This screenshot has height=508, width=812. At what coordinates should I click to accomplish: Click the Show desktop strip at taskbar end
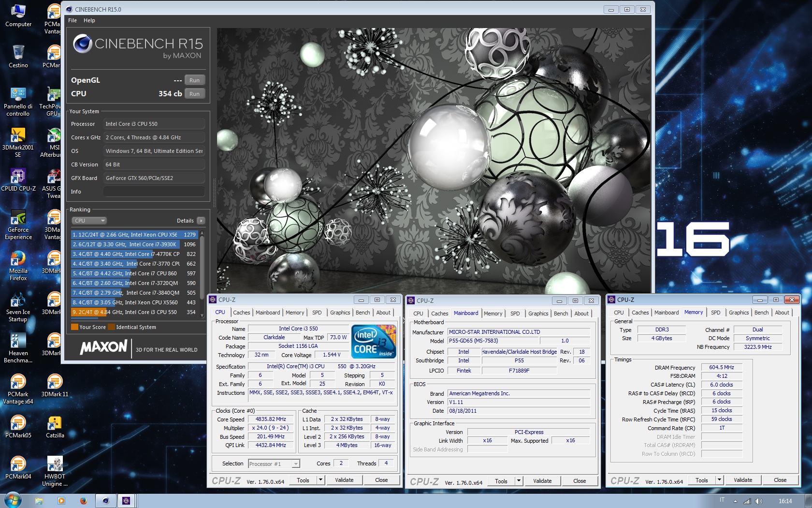click(x=808, y=501)
